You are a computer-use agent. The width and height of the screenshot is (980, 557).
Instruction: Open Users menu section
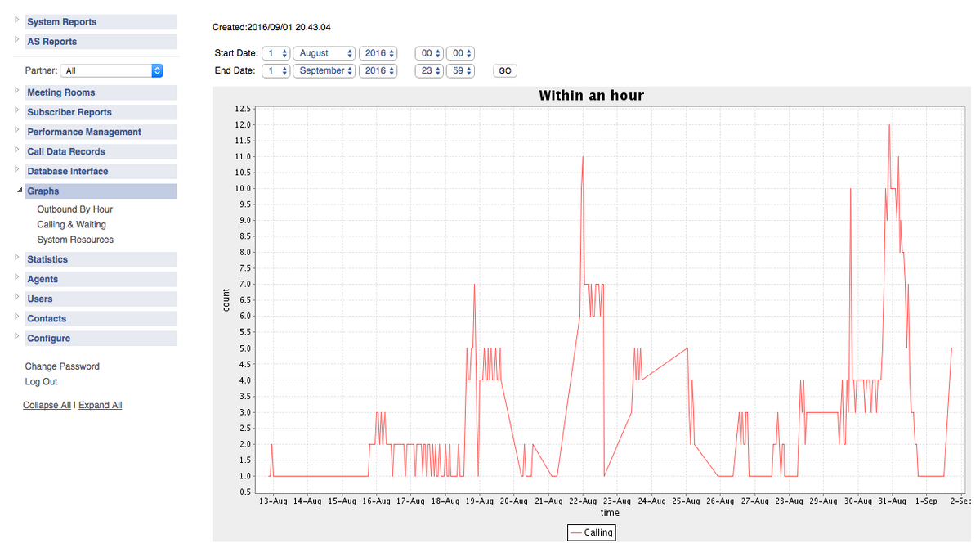coord(101,299)
